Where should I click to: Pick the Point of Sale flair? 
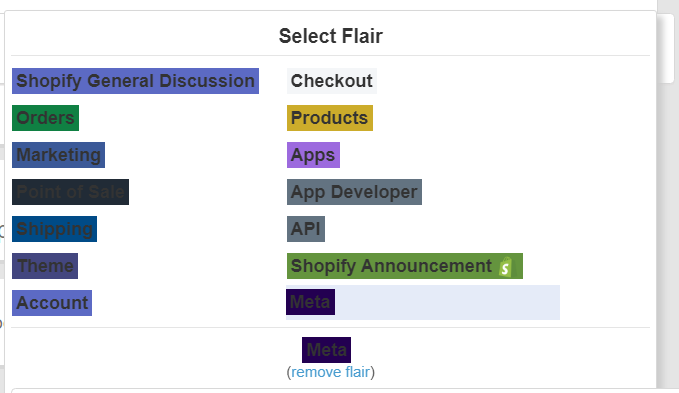[71, 192]
